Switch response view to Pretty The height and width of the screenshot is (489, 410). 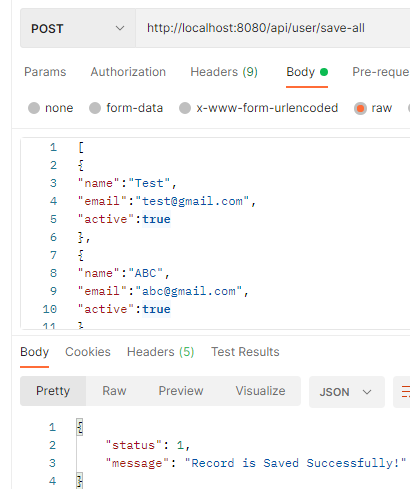[x=53, y=391]
